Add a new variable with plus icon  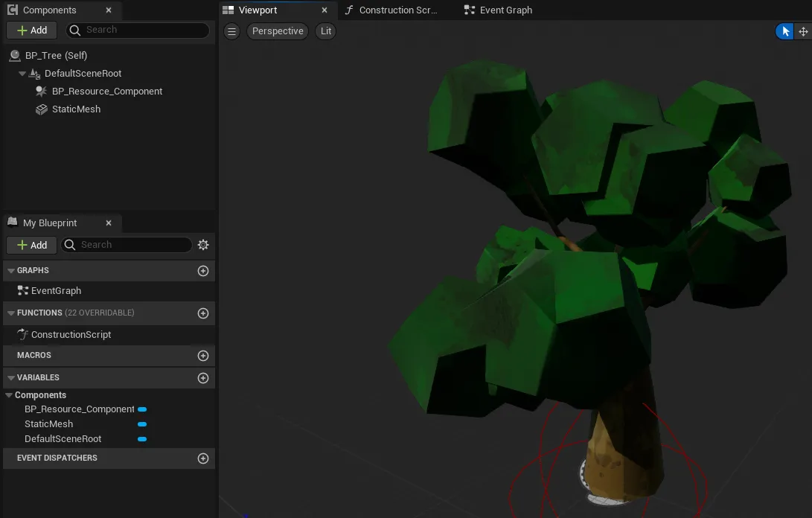click(203, 378)
